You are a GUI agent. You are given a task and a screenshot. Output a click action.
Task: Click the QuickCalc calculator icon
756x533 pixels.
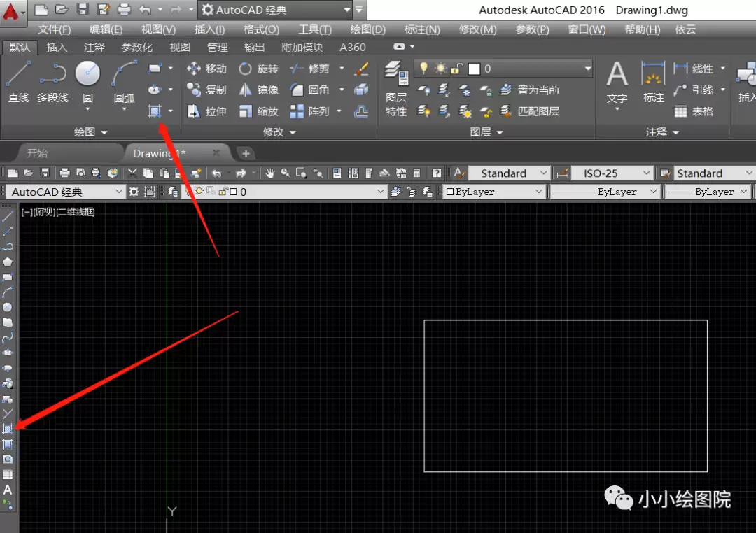(417, 173)
